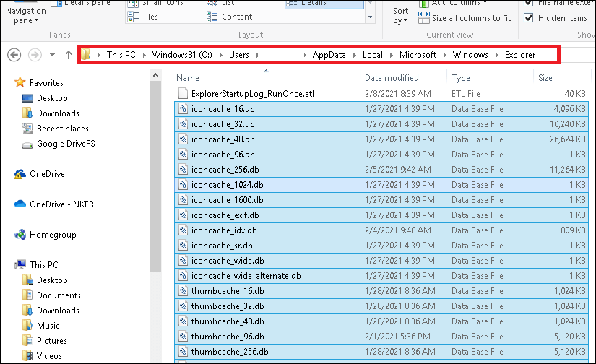Image resolution: width=596 pixels, height=364 pixels.
Task: Click the iconcache_256.db file icon
Action: (x=183, y=170)
